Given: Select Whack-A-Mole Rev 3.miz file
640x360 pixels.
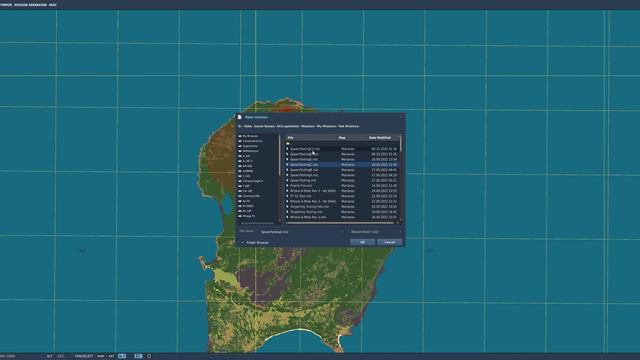Looking at the screenshot, I should [342, 218].
